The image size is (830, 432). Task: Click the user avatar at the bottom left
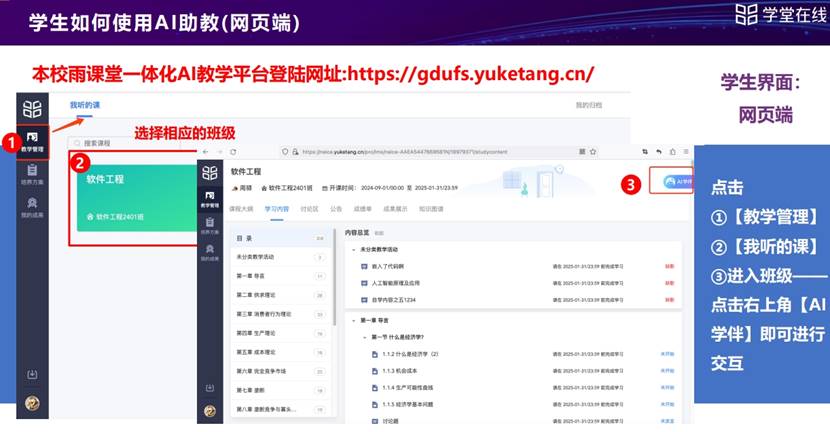[33, 404]
